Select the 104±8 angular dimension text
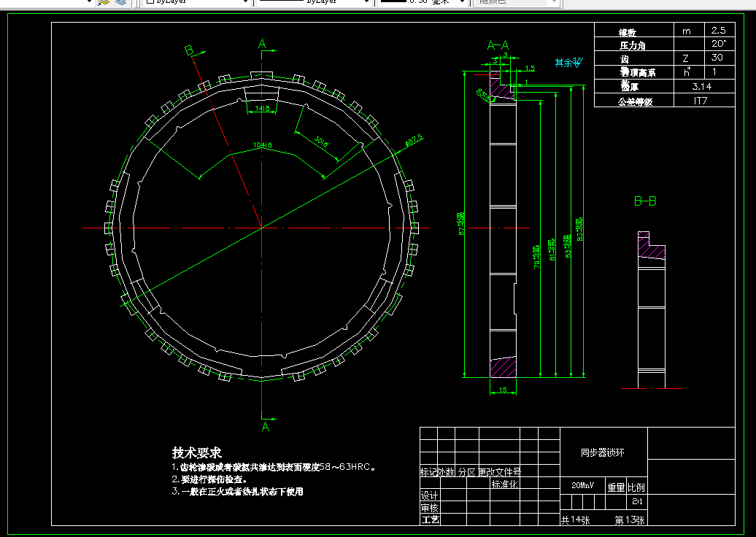 point(262,144)
